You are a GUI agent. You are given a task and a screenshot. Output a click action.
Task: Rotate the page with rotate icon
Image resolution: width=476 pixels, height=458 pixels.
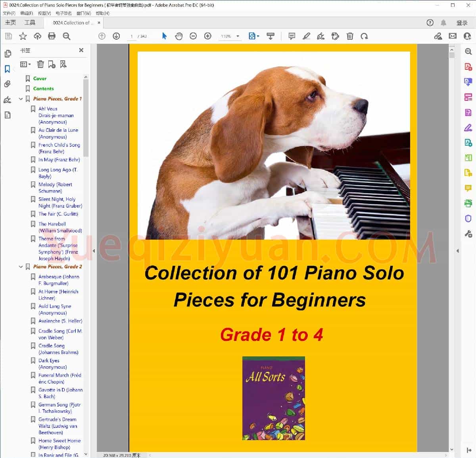[x=364, y=36]
